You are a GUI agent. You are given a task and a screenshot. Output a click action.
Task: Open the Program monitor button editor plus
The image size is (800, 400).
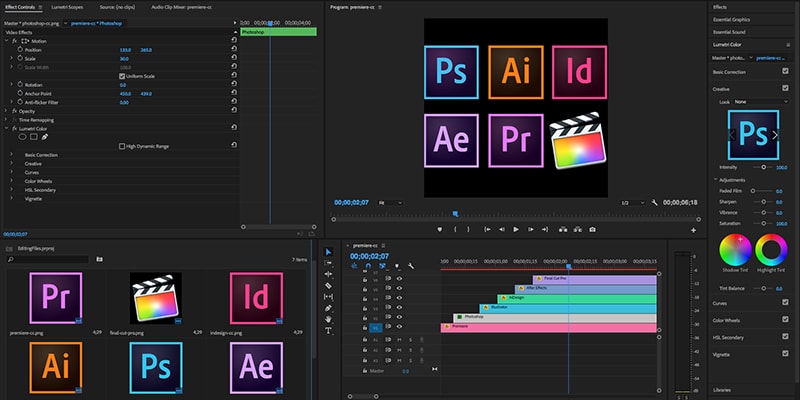(693, 230)
